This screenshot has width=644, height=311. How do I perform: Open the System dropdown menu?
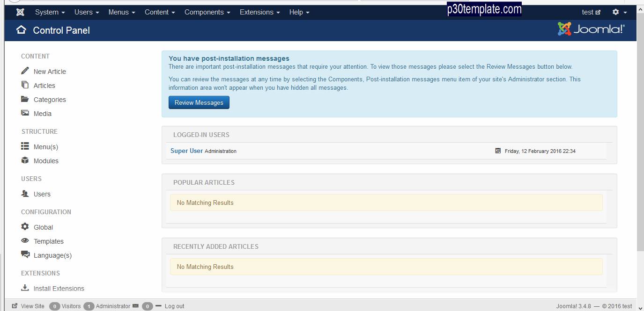click(50, 12)
